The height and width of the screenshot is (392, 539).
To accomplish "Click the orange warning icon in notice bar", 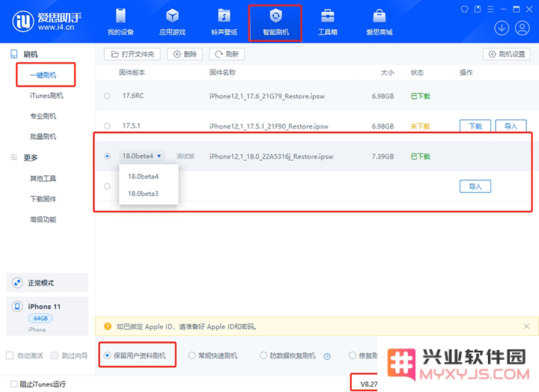I will tap(108, 326).
